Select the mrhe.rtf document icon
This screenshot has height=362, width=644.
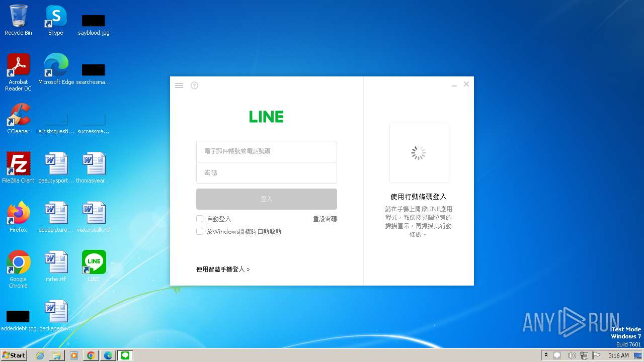(x=56, y=266)
